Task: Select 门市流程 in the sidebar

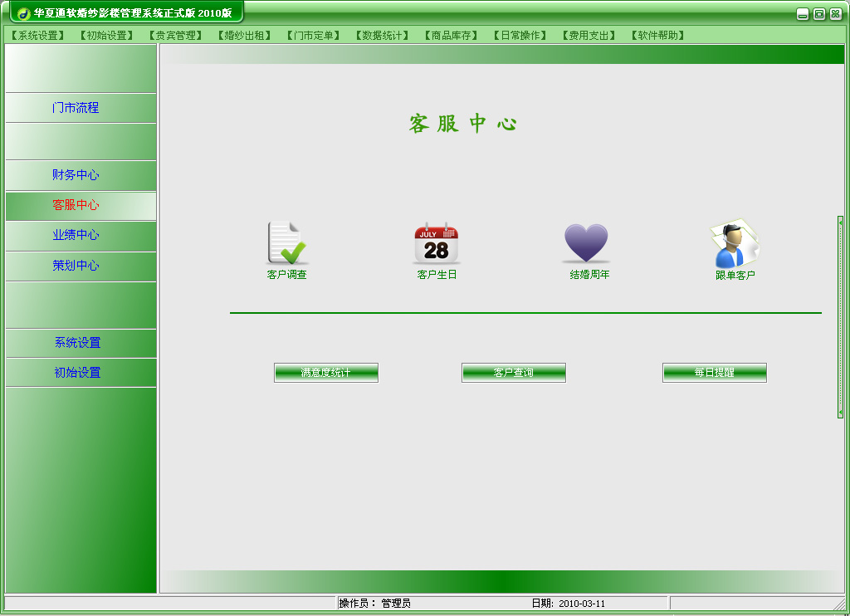Action: pos(81,108)
